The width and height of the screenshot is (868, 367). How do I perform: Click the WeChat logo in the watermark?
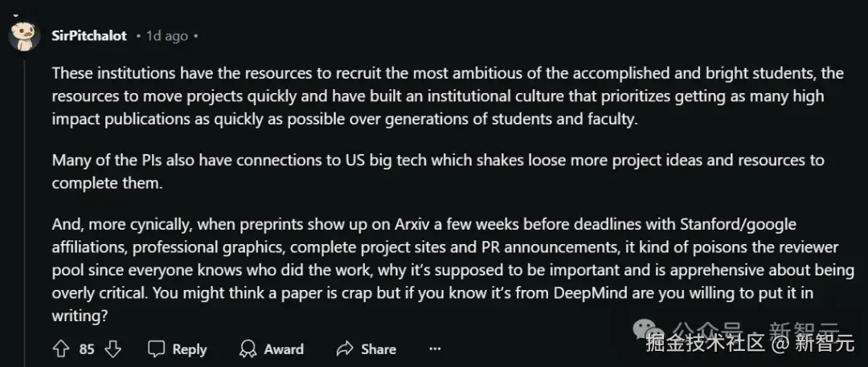646,328
